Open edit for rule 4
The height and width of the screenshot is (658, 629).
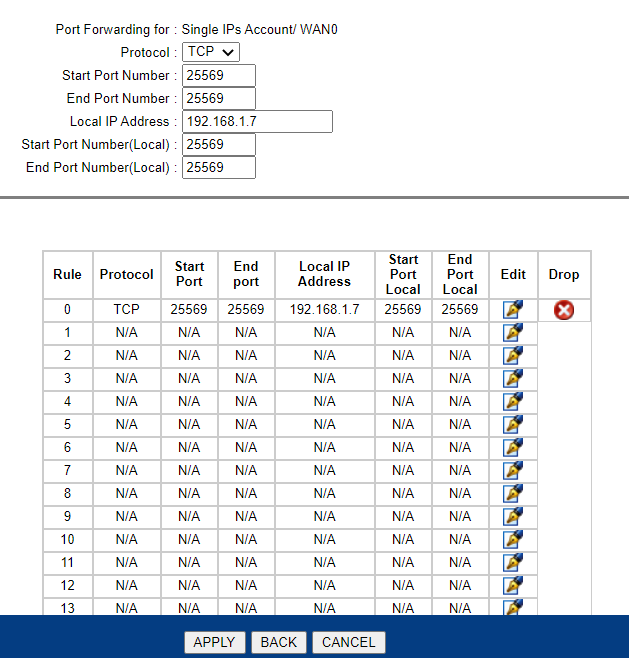tap(513, 402)
